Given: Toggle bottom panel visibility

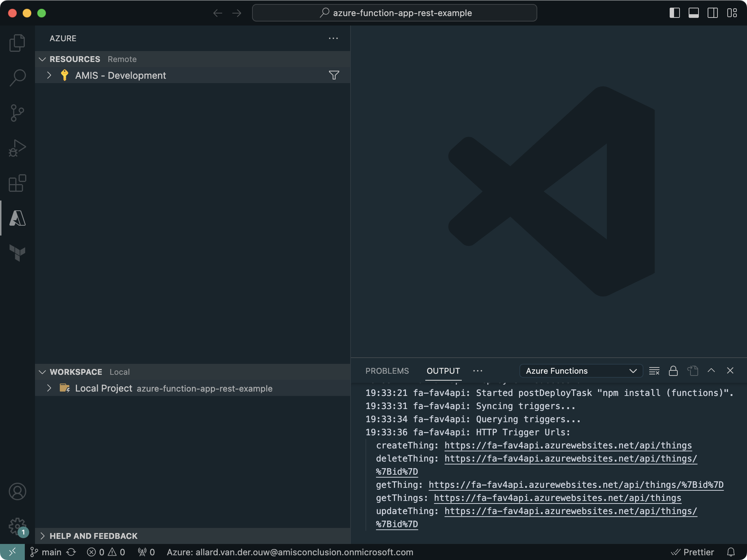Looking at the screenshot, I should tap(693, 13).
